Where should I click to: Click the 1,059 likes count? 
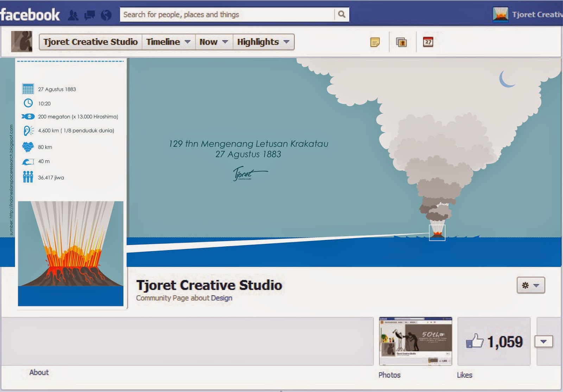(505, 342)
